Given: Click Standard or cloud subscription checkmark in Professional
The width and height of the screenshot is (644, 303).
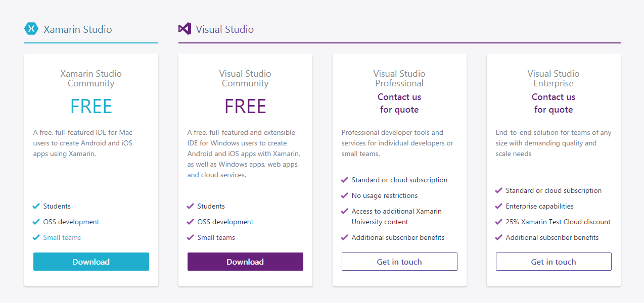Looking at the screenshot, I should click(x=345, y=180).
